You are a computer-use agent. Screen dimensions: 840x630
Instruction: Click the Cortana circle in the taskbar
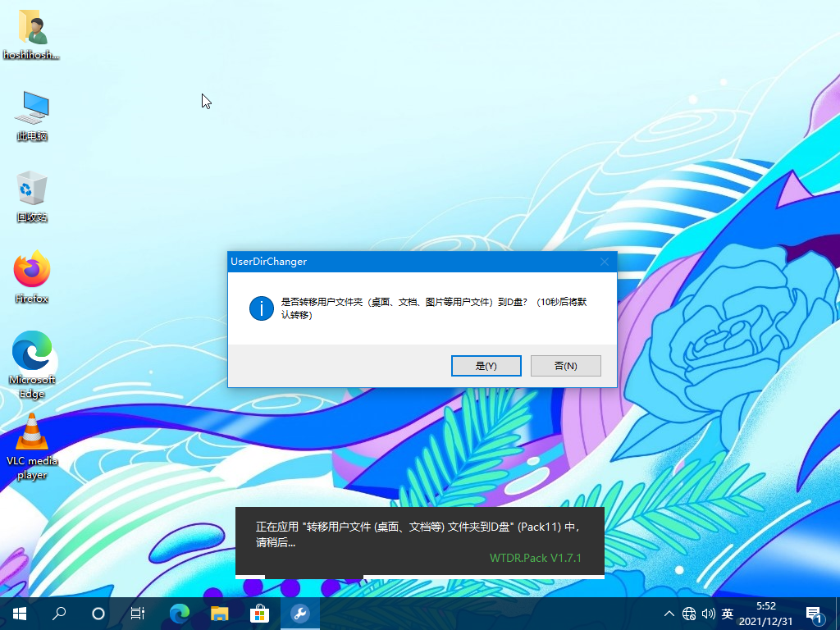(98, 614)
